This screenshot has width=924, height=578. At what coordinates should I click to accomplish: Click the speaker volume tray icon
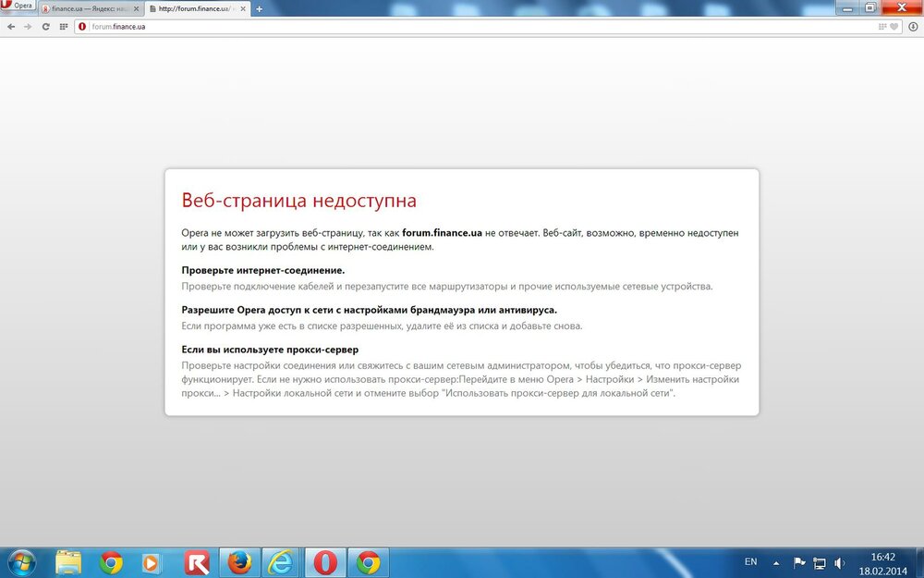tap(839, 562)
